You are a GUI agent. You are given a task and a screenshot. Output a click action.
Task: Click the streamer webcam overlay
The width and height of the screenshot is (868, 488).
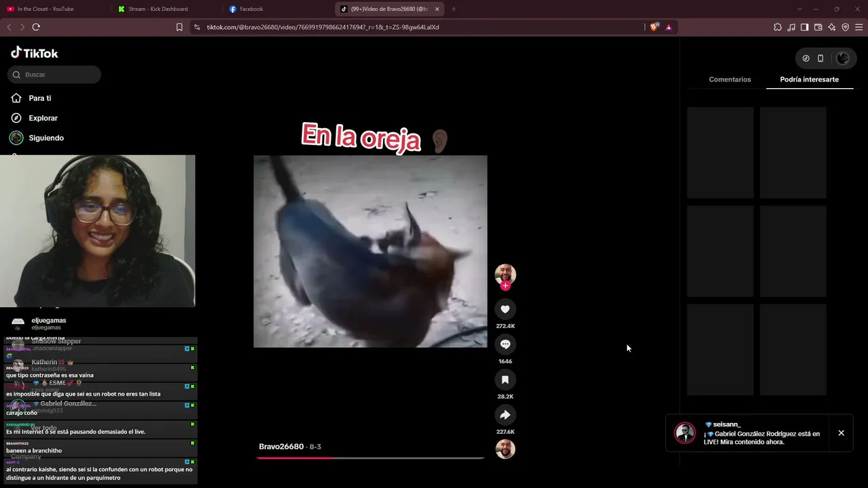pyautogui.click(x=98, y=231)
